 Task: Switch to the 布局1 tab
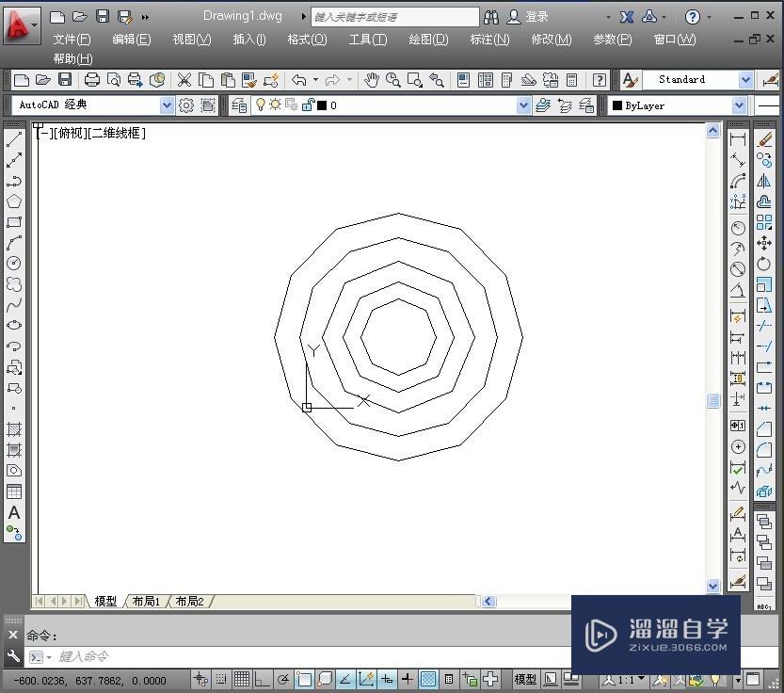point(146,601)
